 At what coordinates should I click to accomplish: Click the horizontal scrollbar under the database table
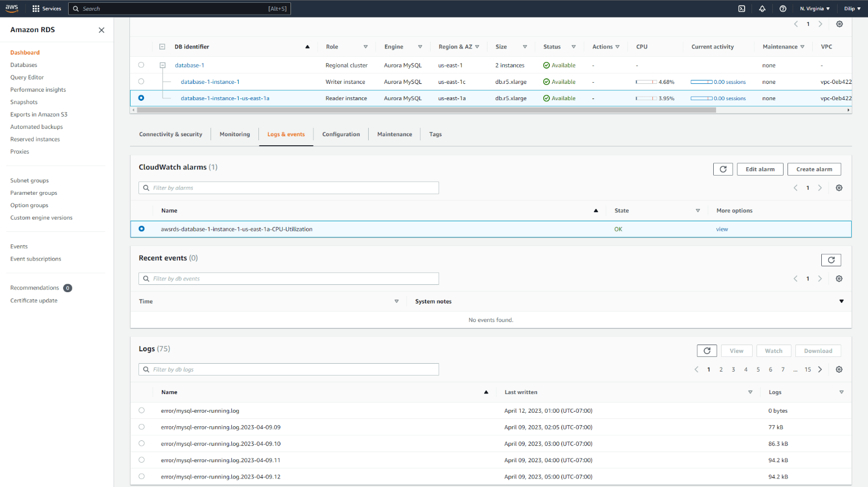[x=426, y=110]
